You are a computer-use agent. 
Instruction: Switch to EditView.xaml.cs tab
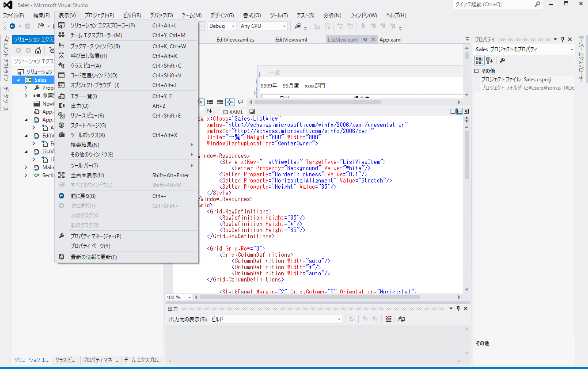(x=235, y=40)
